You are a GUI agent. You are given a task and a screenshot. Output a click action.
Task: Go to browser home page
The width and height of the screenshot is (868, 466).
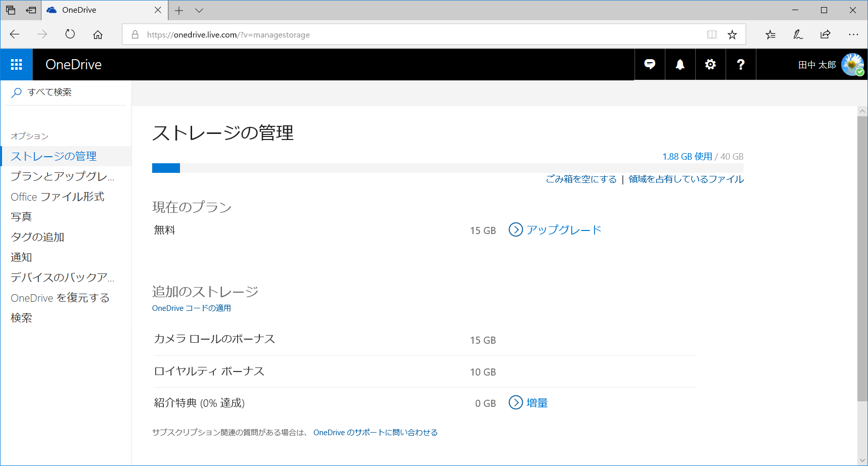point(98,34)
